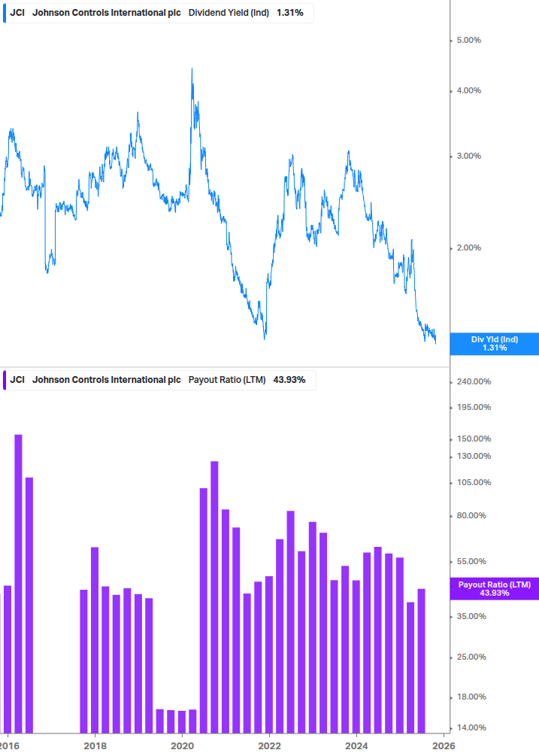Select the JCI ticker in the Dividend Yield legend
The image size is (539, 756).
point(17,12)
